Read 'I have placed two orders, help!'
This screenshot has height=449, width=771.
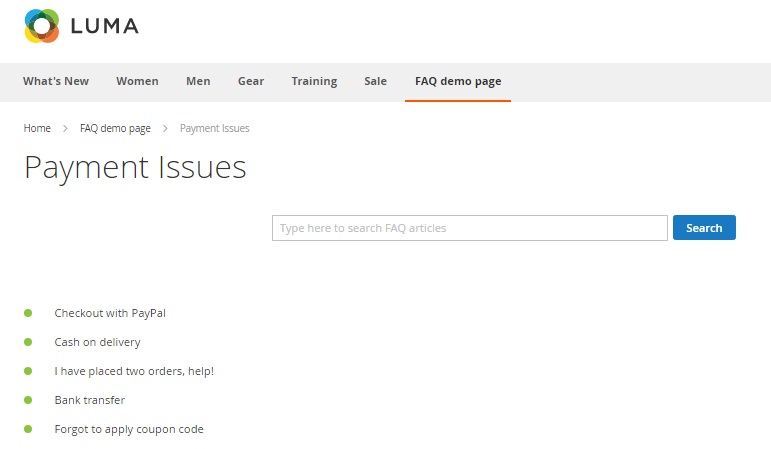point(134,371)
